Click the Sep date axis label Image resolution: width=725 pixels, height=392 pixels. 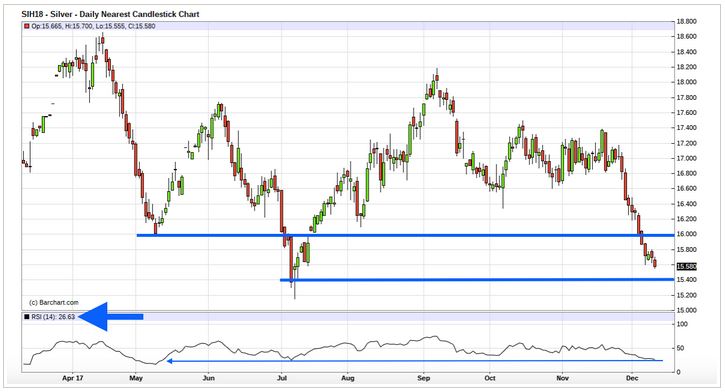tap(424, 378)
